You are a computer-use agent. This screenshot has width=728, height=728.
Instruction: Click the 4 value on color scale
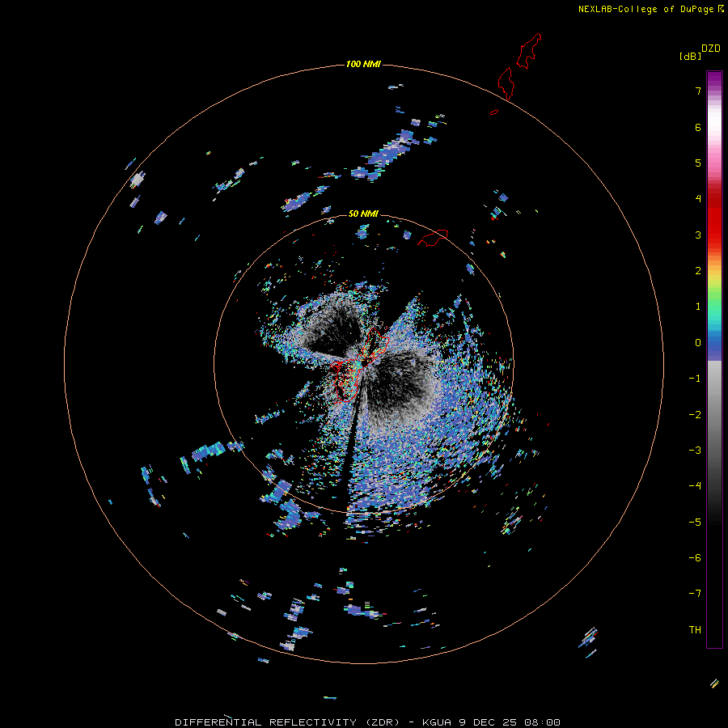point(698,199)
